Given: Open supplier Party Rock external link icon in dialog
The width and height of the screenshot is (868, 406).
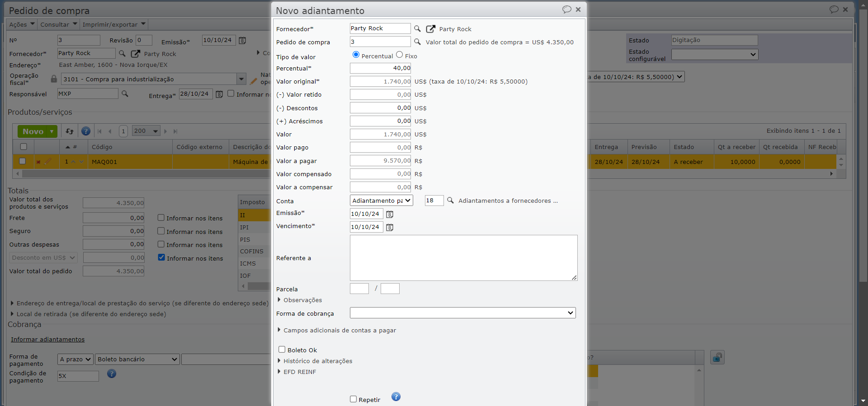Looking at the screenshot, I should [431, 29].
